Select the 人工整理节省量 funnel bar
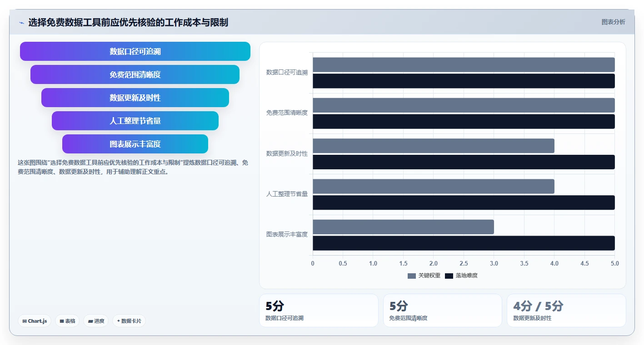The height and width of the screenshot is (345, 644). 135,121
